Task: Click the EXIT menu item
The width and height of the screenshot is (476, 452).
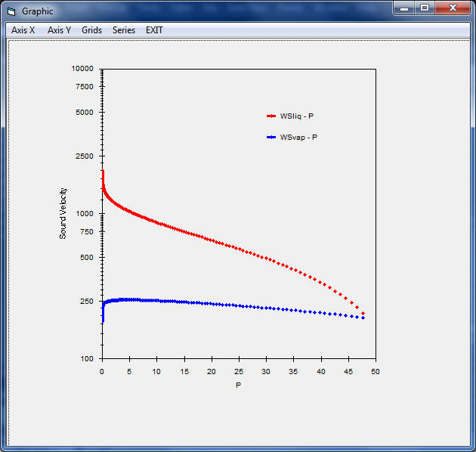Action: click(x=154, y=30)
